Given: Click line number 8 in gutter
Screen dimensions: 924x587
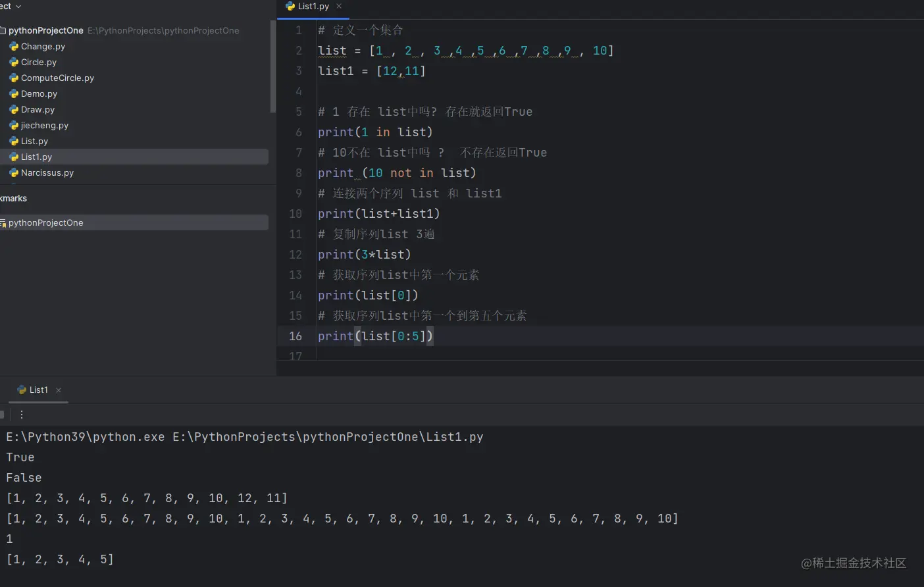Looking at the screenshot, I should (x=299, y=173).
